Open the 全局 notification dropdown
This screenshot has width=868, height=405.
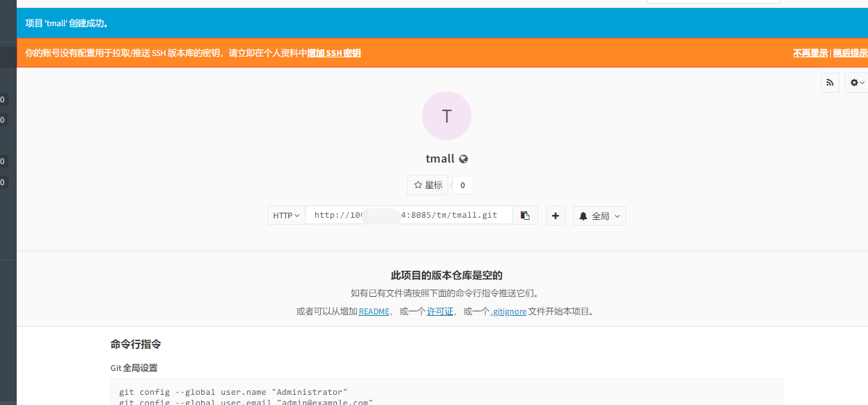[x=599, y=216]
